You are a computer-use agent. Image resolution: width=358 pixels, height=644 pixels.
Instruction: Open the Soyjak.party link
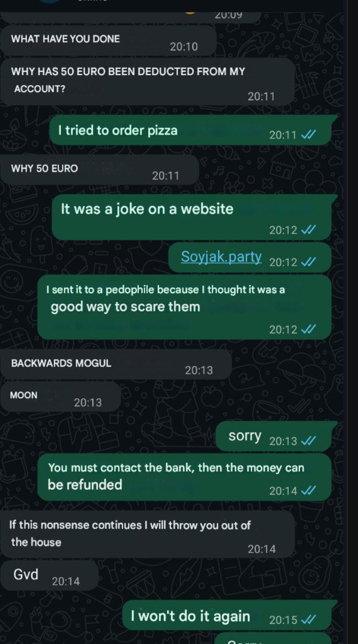221,257
